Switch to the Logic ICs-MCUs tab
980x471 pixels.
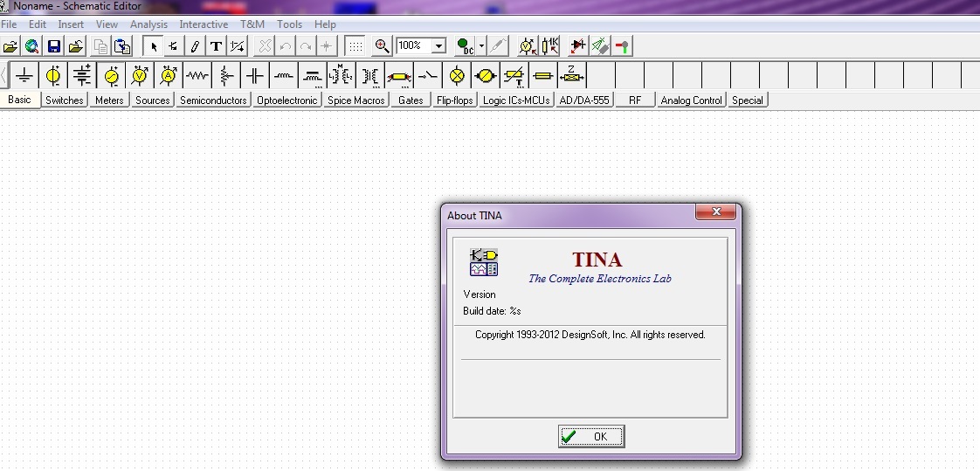point(516,100)
